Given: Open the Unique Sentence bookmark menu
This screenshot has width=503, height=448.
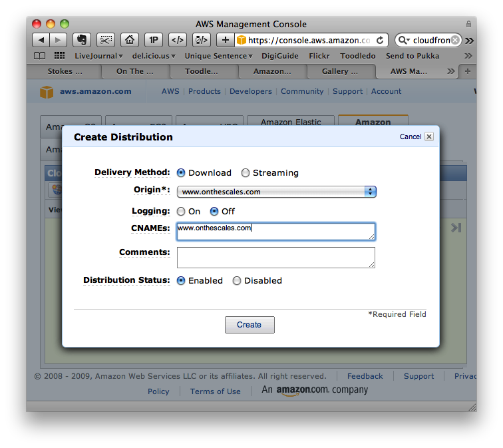Looking at the screenshot, I should point(218,56).
